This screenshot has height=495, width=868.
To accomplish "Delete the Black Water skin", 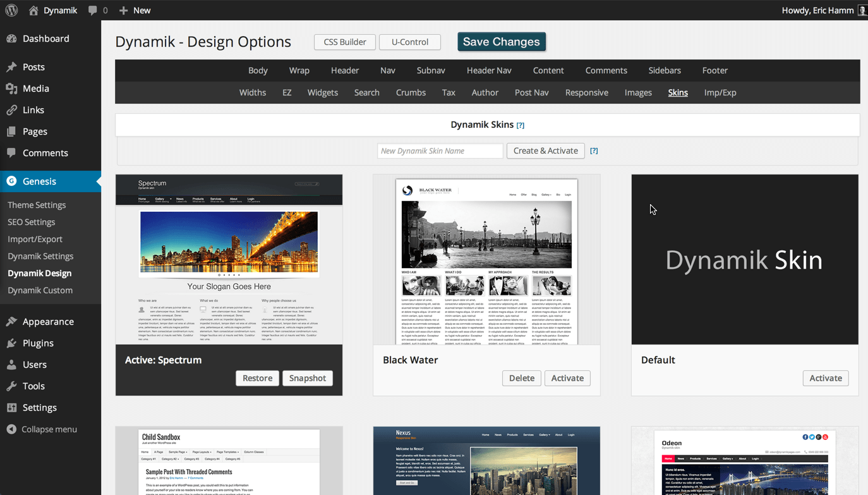I will (x=522, y=378).
